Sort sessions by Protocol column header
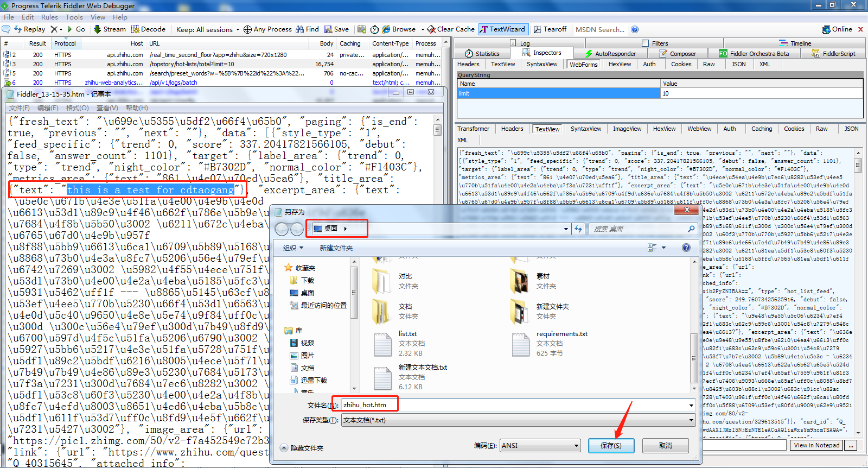868x468 pixels. point(65,43)
